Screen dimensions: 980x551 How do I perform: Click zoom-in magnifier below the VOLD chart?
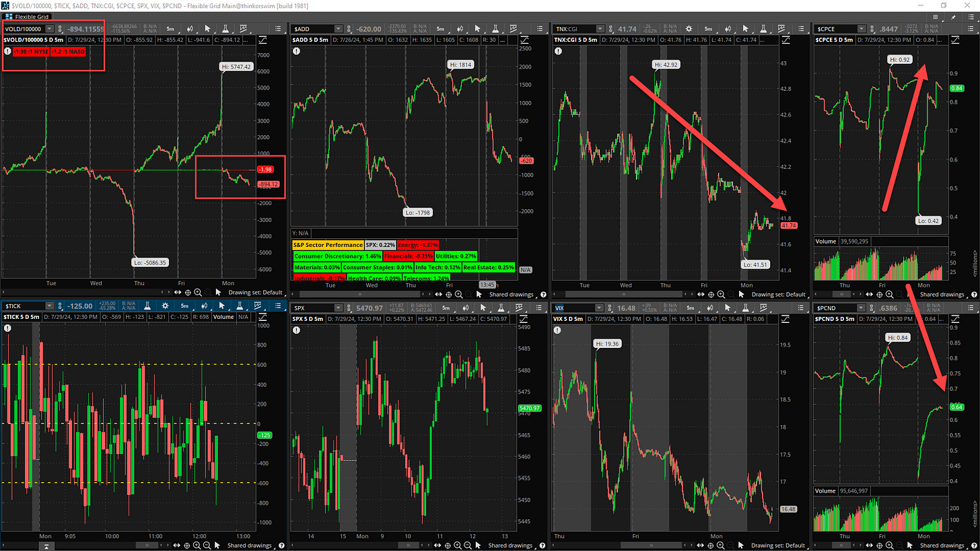(198, 293)
